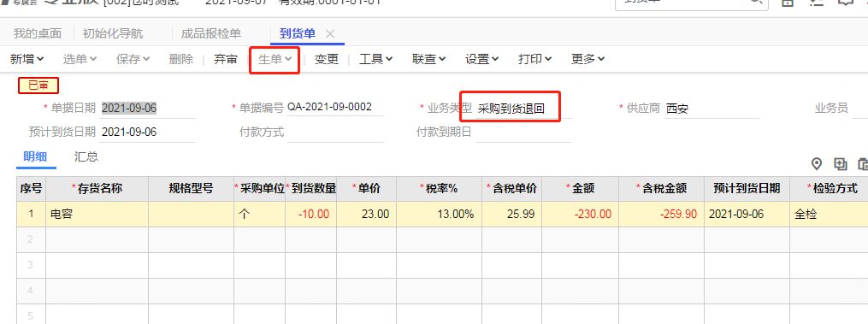Viewport: 868px width, 324px height.
Task: Click the 预计到货日期 header field
Action: point(148,133)
